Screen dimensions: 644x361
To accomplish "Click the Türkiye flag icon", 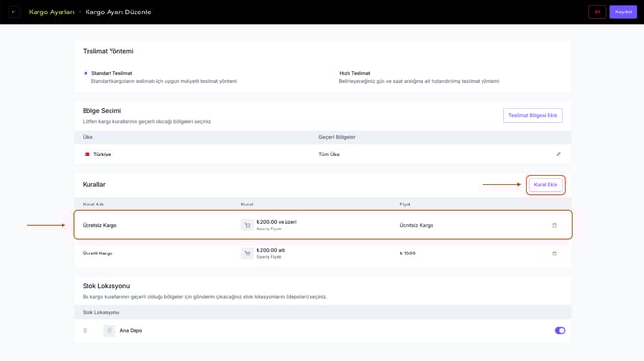I will pyautogui.click(x=87, y=155).
